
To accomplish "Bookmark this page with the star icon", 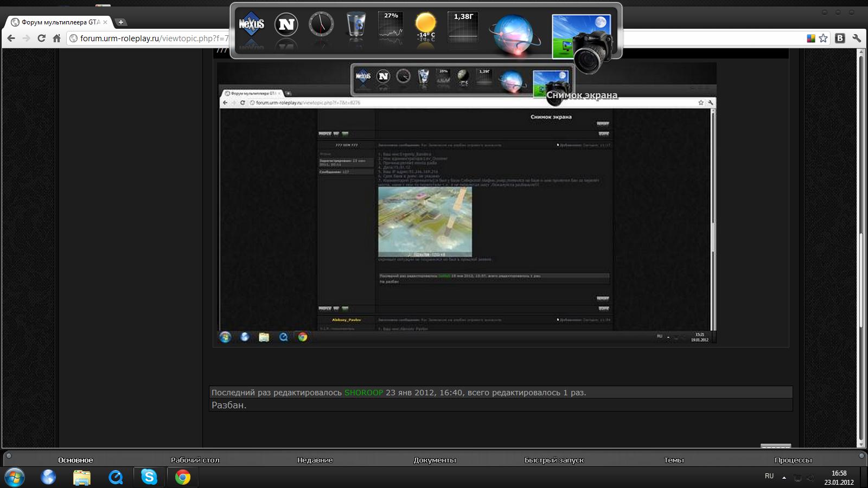I will (x=824, y=38).
